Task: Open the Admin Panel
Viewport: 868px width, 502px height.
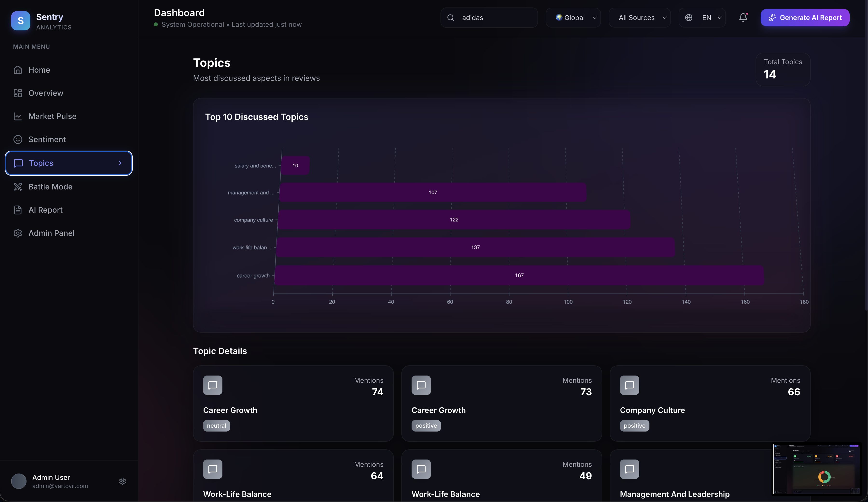Action: (x=52, y=233)
